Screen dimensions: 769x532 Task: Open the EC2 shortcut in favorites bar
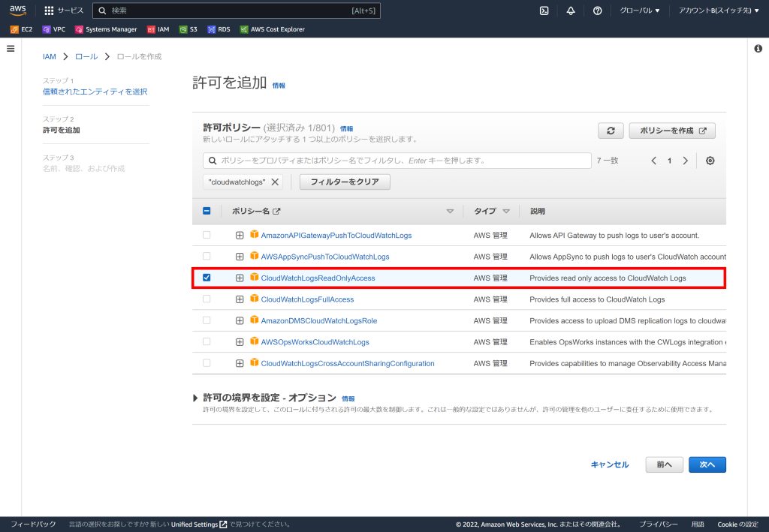(x=21, y=29)
